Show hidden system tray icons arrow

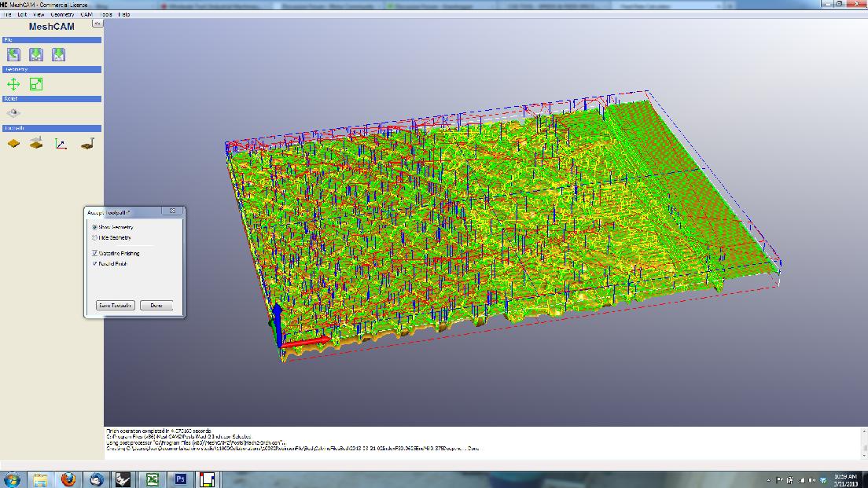(768, 480)
